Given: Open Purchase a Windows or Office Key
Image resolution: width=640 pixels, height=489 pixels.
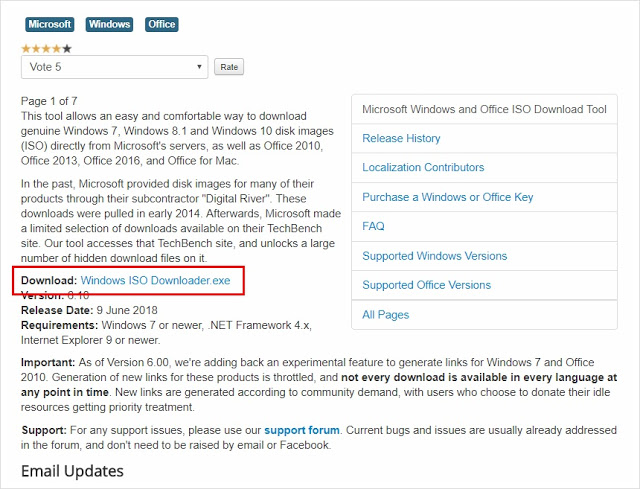Looking at the screenshot, I should pyautogui.click(x=448, y=197).
